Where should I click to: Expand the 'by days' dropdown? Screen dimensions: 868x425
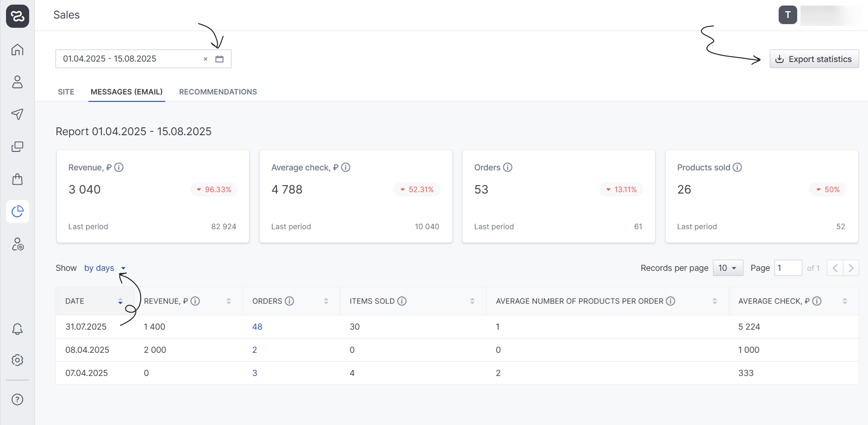(105, 268)
